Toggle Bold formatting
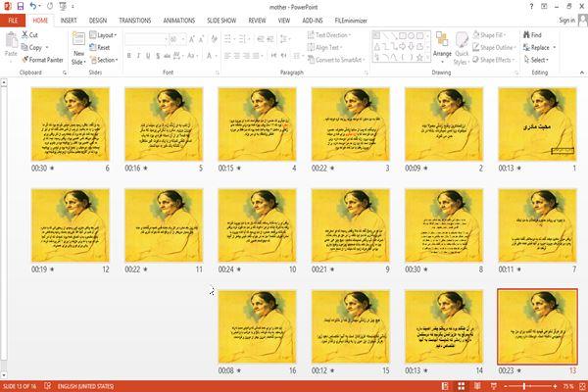 (129, 56)
